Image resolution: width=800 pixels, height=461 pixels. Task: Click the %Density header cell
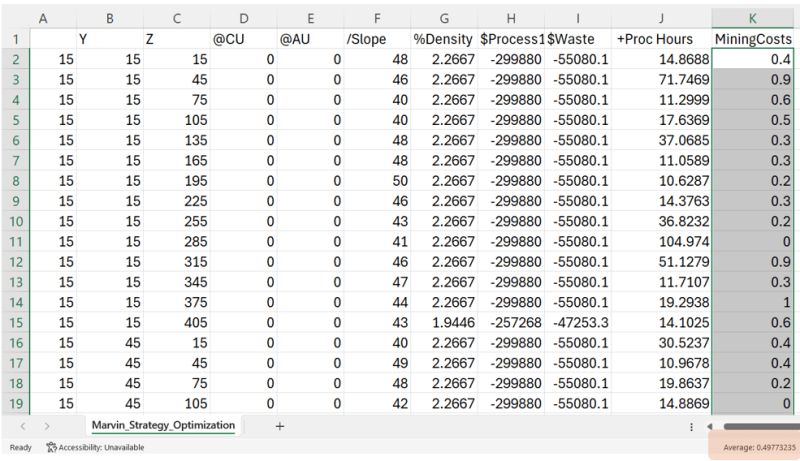(x=444, y=39)
